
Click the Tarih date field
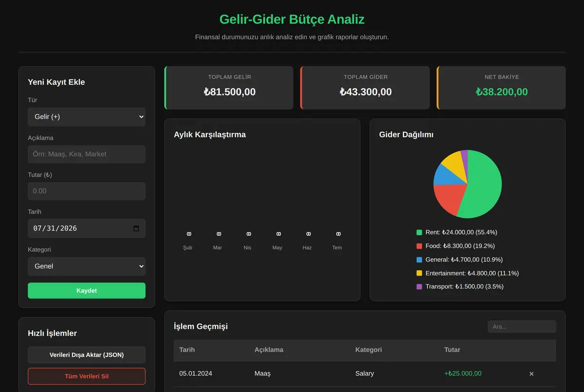(x=87, y=228)
